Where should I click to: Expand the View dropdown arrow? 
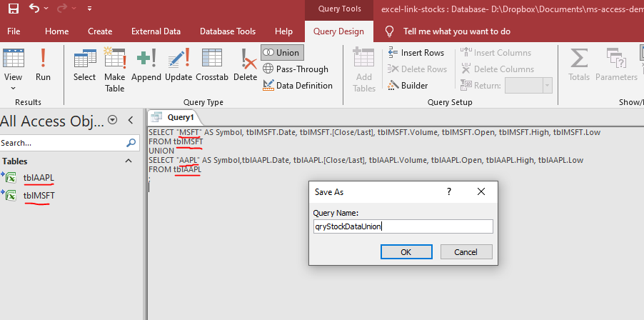click(13, 87)
